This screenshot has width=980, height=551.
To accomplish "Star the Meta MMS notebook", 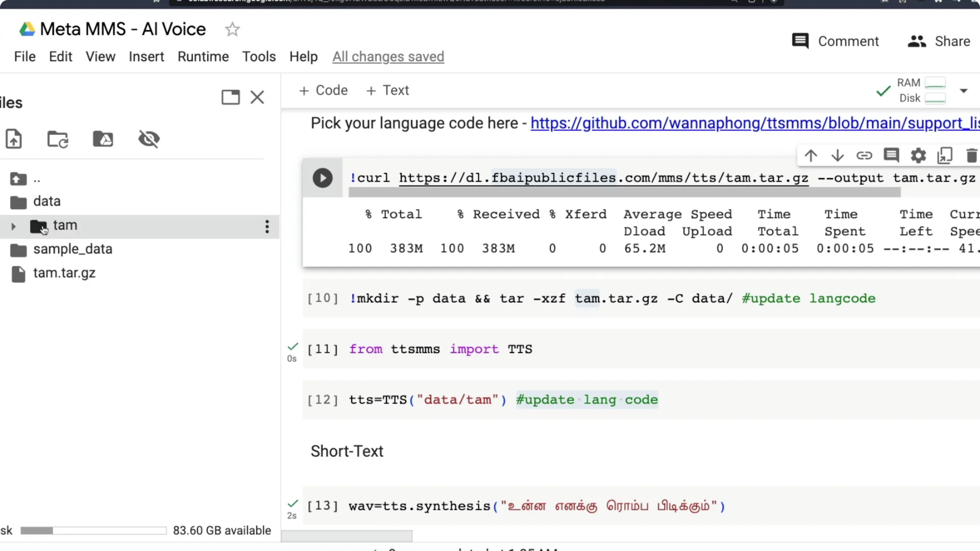I will click(x=232, y=29).
